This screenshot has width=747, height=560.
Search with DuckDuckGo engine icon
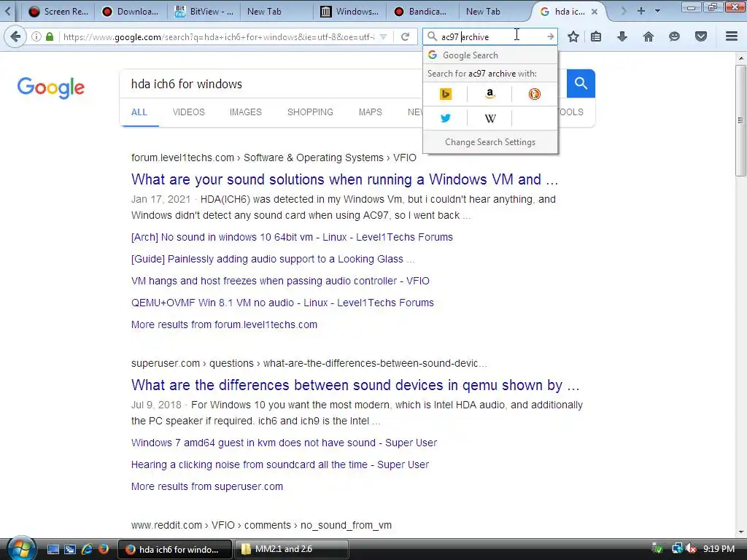coord(535,94)
